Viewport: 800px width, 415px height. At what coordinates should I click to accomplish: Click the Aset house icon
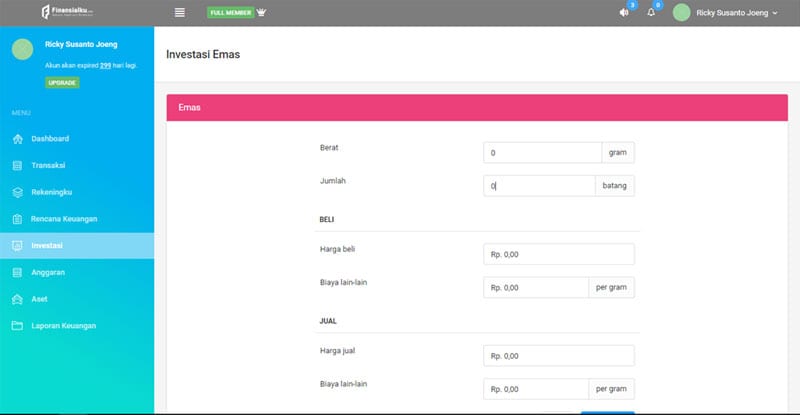[17, 299]
